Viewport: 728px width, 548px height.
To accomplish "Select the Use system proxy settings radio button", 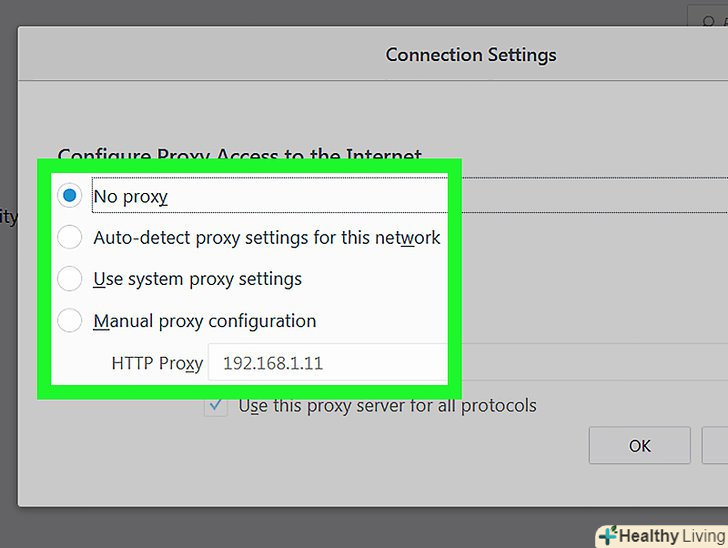I will 69,279.
